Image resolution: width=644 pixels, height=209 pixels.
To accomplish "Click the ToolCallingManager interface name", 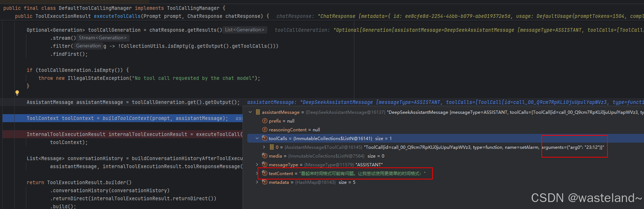I will pyautogui.click(x=193, y=8).
